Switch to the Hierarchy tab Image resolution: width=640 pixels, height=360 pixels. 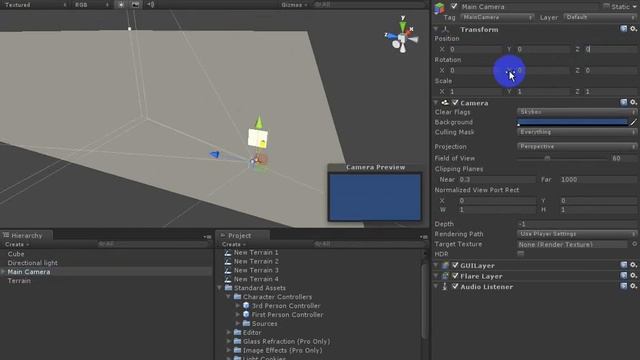pos(26,236)
